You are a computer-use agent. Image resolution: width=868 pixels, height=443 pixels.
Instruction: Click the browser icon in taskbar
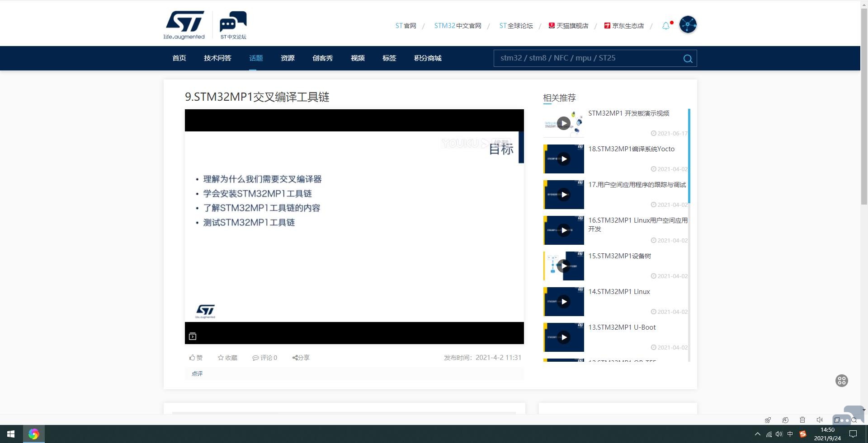click(33, 434)
